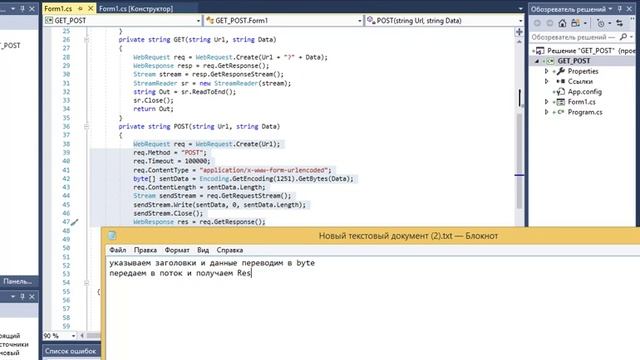640x360 pixels.
Task: Open the GET_POST project scope dropdown
Action: point(198,20)
